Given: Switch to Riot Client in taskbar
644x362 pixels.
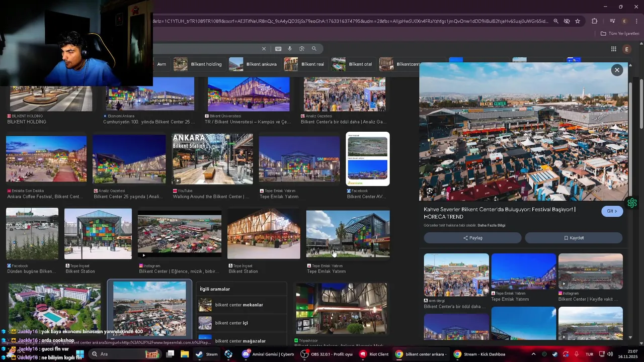Looking at the screenshot, I should [375, 354].
